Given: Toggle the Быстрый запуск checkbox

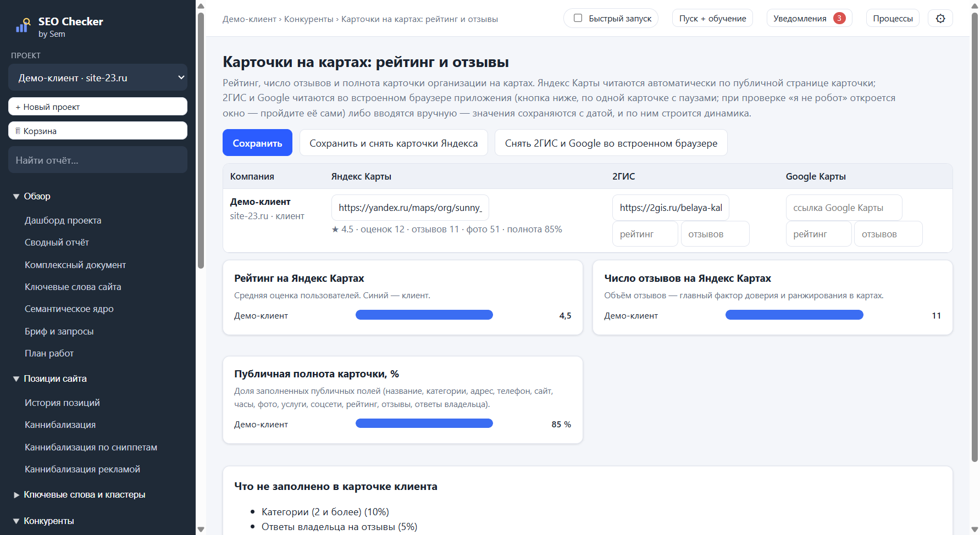Looking at the screenshot, I should 578,18.
